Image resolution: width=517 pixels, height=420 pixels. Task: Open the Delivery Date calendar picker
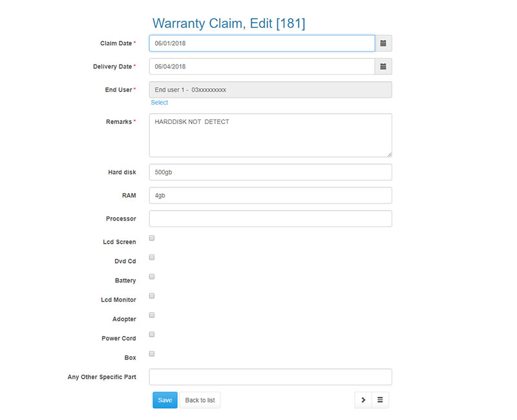click(383, 67)
